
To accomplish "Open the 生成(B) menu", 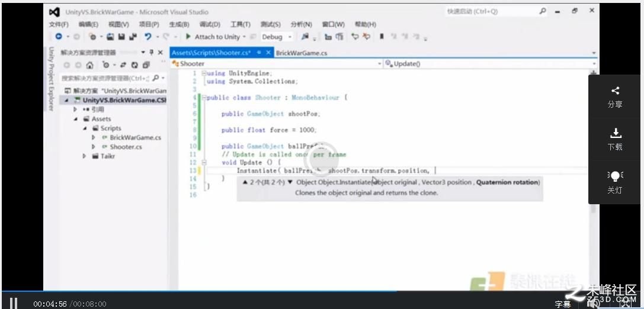I will pyautogui.click(x=179, y=25).
